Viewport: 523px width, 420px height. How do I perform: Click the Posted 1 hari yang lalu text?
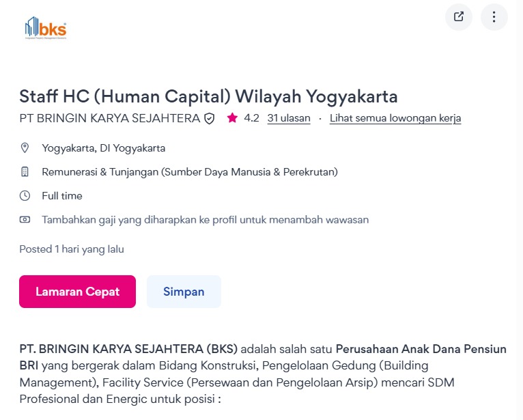point(72,249)
